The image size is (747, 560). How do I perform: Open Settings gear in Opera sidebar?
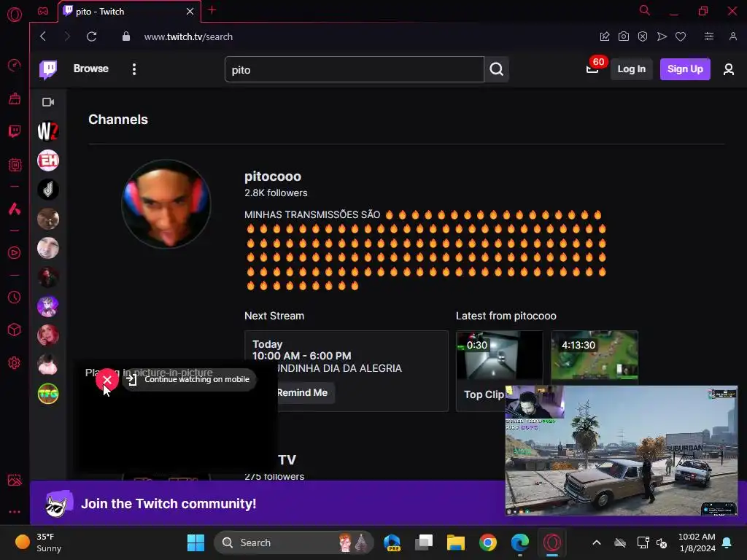coord(15,363)
